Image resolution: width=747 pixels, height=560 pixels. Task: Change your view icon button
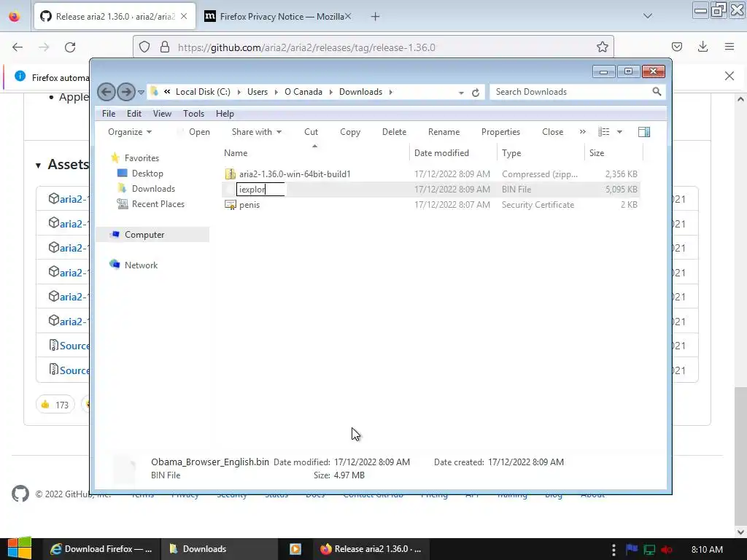[603, 132]
